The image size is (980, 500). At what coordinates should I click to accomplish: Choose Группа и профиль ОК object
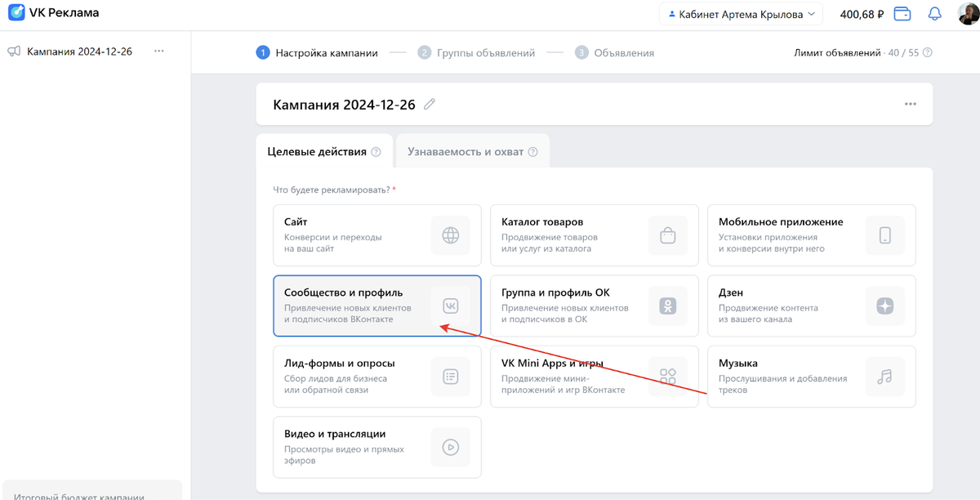click(595, 306)
